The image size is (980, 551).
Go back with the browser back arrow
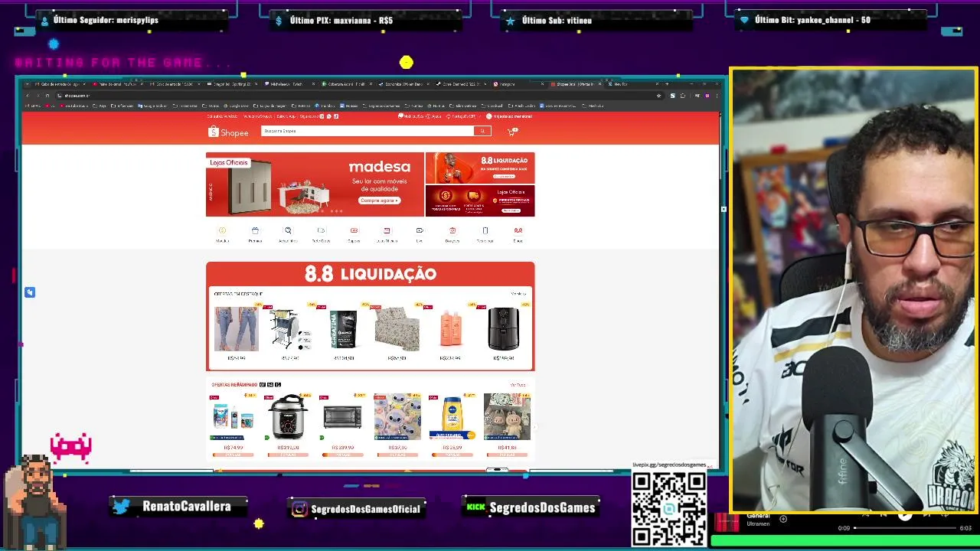point(28,96)
